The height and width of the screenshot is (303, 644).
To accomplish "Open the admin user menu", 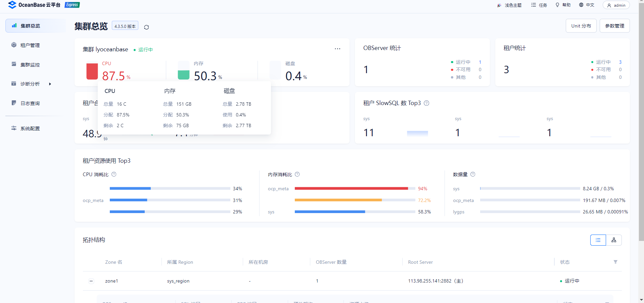I will [616, 5].
